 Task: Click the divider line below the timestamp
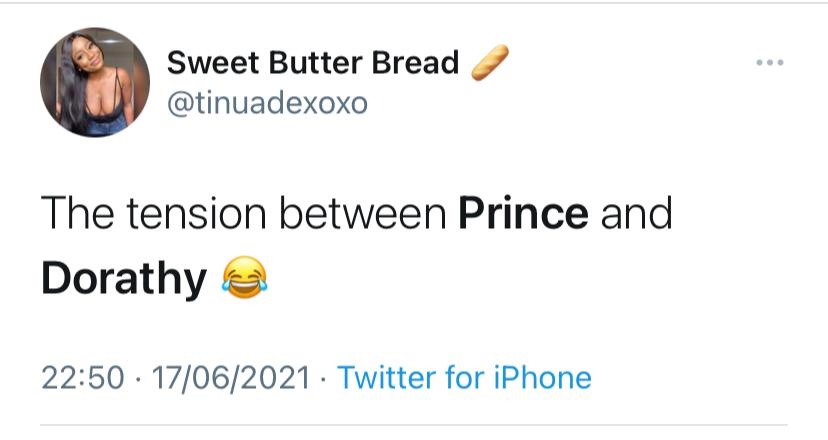coord(414,426)
